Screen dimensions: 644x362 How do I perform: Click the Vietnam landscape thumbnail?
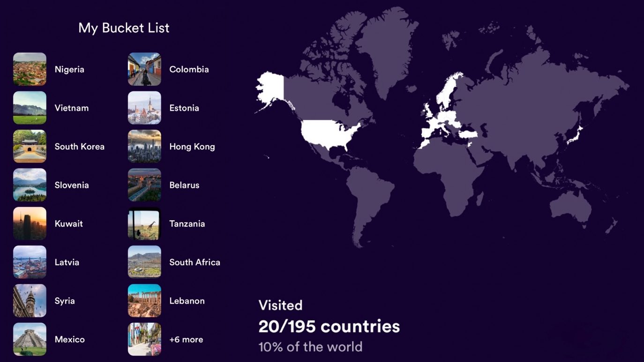pyautogui.click(x=30, y=108)
